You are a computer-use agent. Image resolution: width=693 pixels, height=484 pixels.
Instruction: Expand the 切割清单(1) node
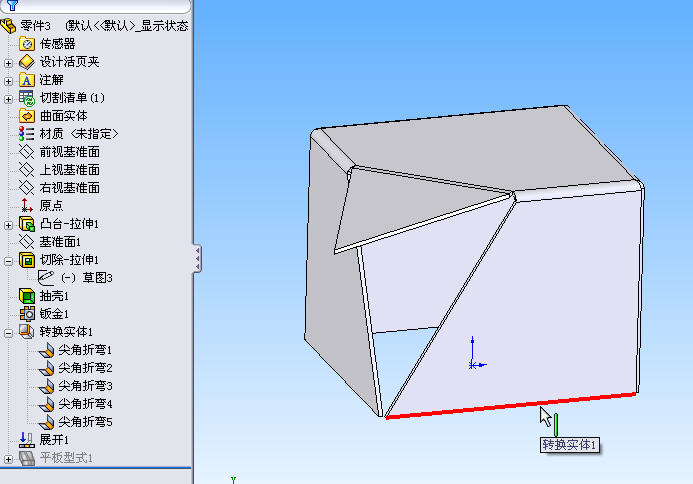coord(8,99)
